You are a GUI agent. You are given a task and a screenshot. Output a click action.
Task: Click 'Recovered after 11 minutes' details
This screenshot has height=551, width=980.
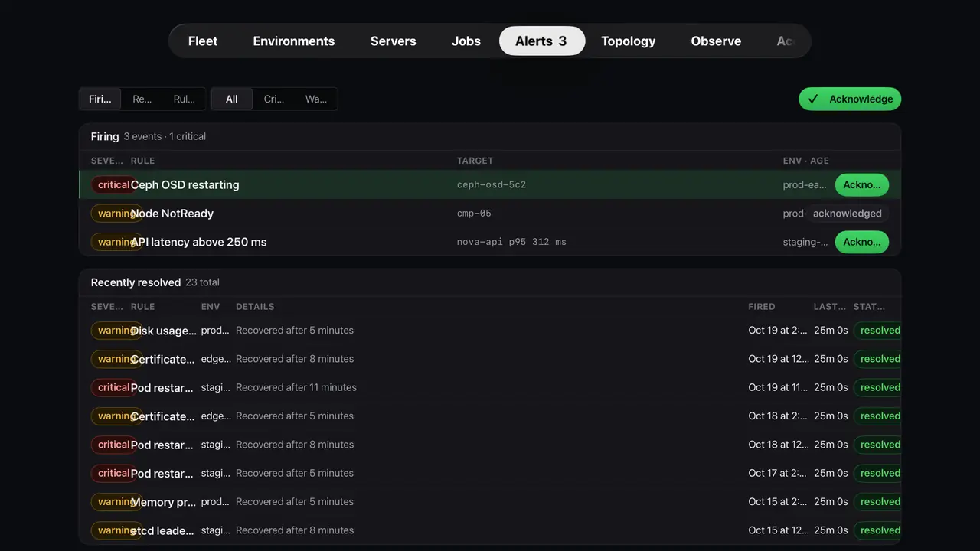click(296, 387)
